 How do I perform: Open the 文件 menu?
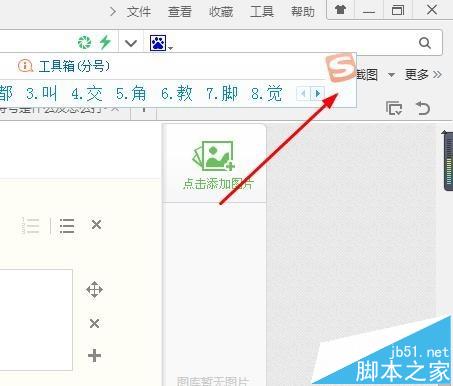pos(139,12)
